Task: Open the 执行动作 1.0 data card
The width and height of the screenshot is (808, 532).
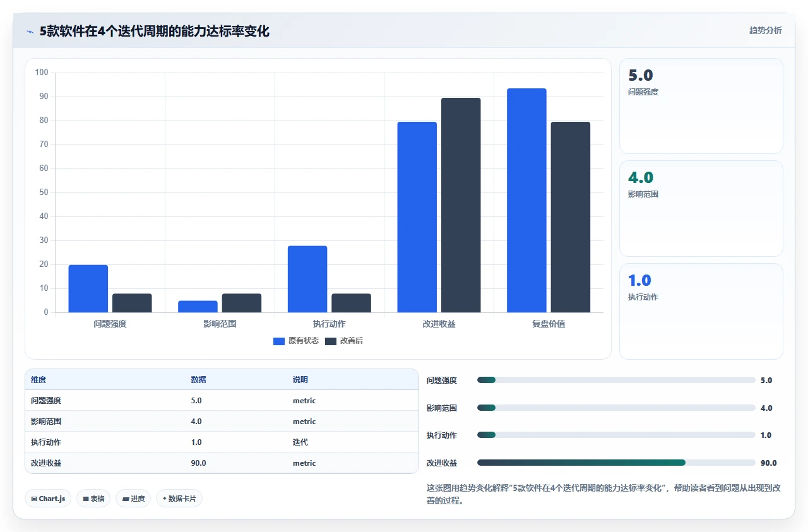Action: 701,311
